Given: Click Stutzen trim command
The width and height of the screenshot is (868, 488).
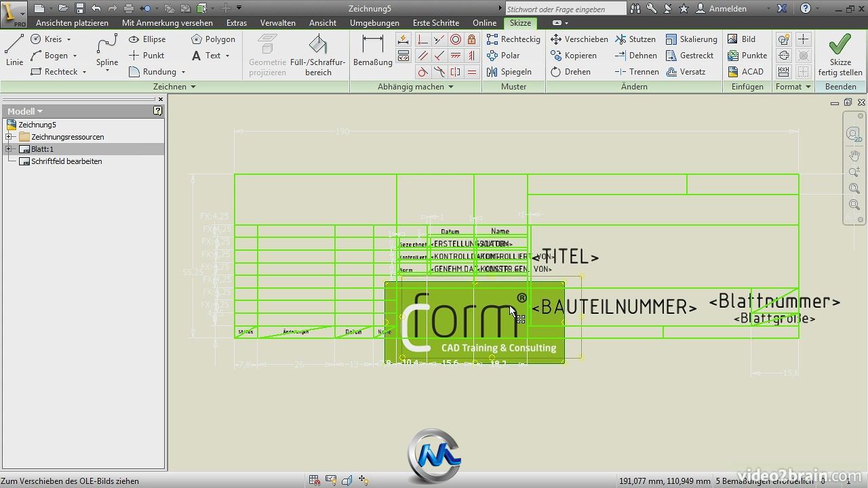Looking at the screenshot, I should click(x=635, y=39).
